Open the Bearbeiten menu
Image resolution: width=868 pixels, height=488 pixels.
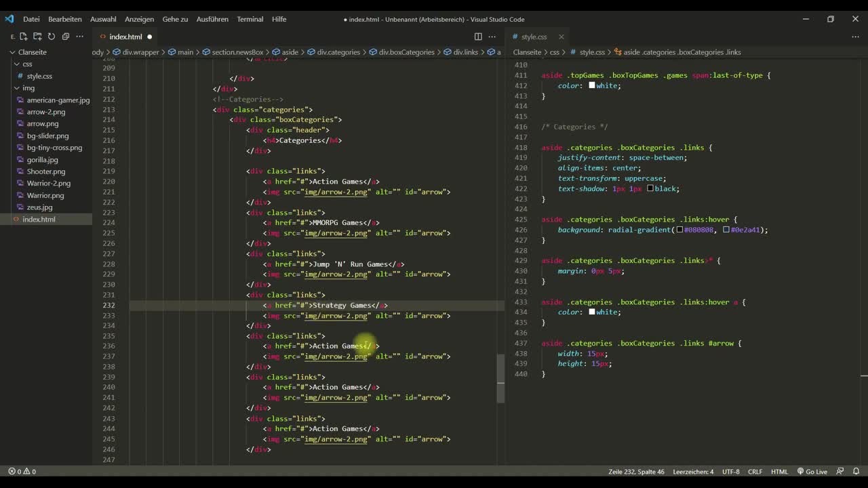[x=65, y=19]
